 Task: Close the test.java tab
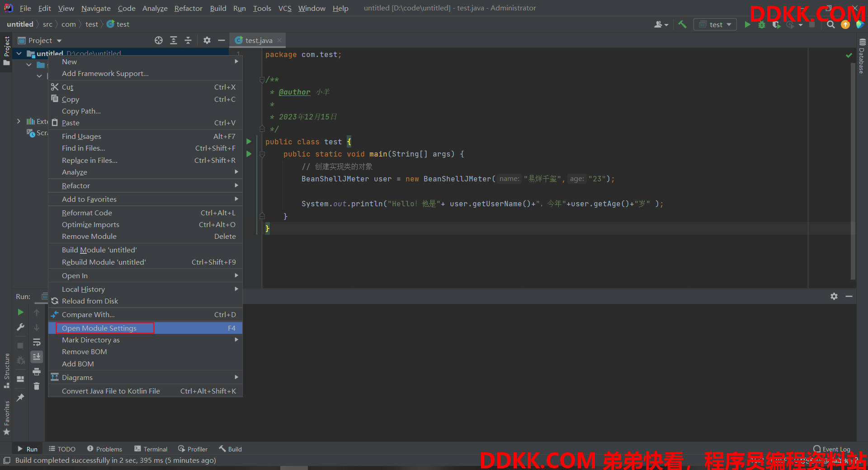click(279, 40)
